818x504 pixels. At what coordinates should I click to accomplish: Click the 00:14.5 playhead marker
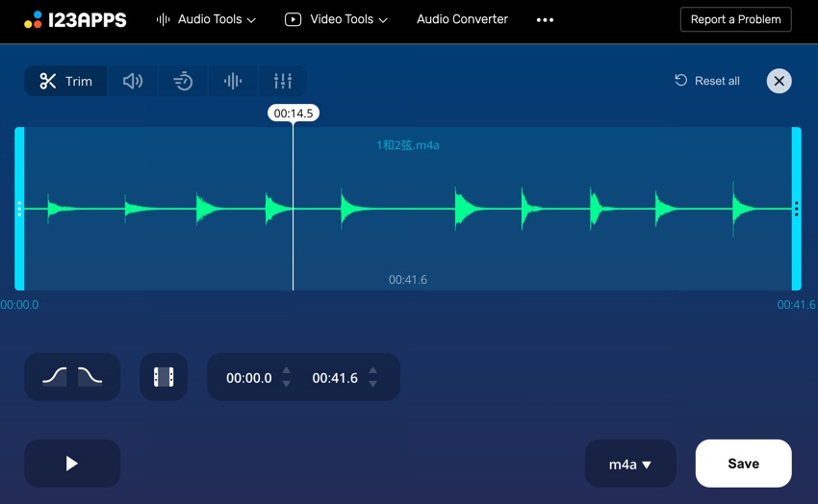click(294, 113)
